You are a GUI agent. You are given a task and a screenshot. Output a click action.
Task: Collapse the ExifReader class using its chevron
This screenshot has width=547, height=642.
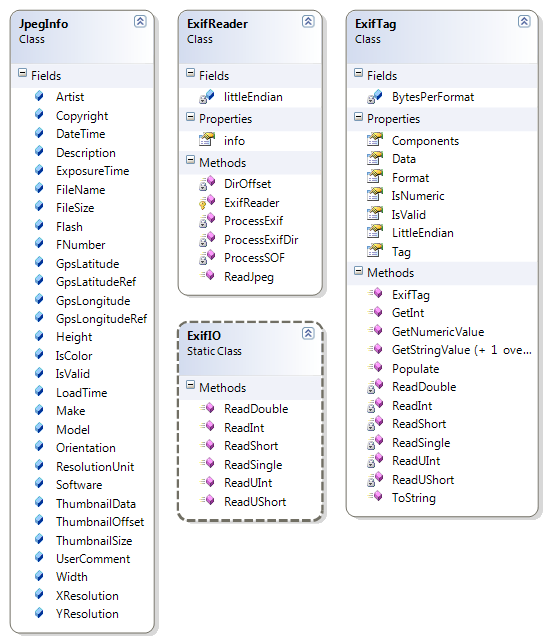click(x=308, y=21)
